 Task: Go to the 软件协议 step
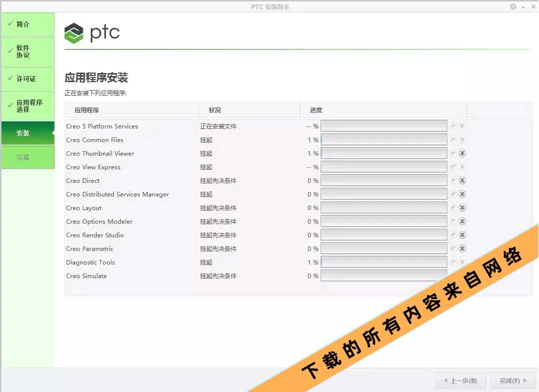(28, 51)
